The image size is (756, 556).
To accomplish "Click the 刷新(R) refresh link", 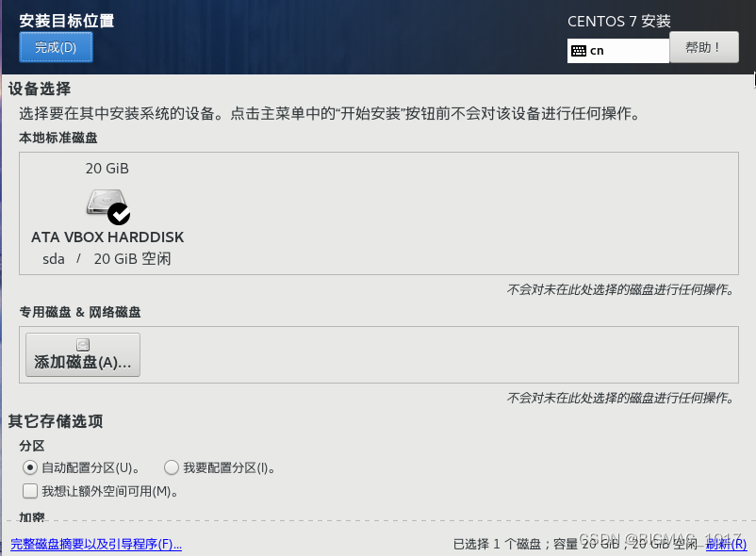I will point(726,544).
